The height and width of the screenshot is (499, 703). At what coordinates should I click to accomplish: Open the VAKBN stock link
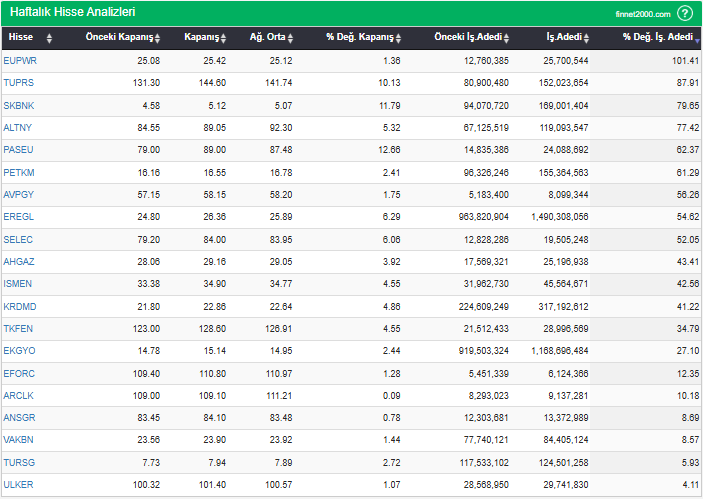(19, 439)
